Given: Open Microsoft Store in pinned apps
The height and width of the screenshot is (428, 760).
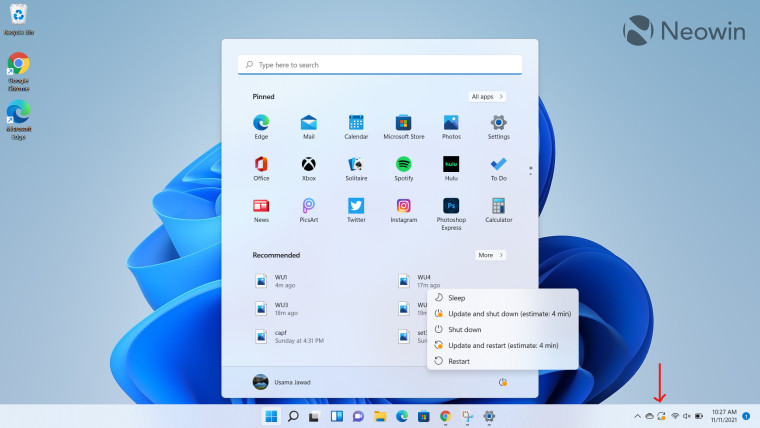Looking at the screenshot, I should point(403,123).
